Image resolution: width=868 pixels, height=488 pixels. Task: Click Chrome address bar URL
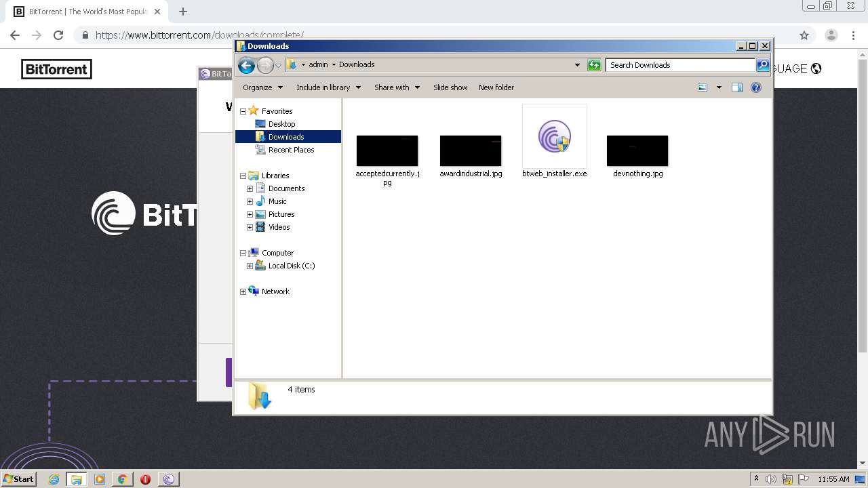pos(199,35)
